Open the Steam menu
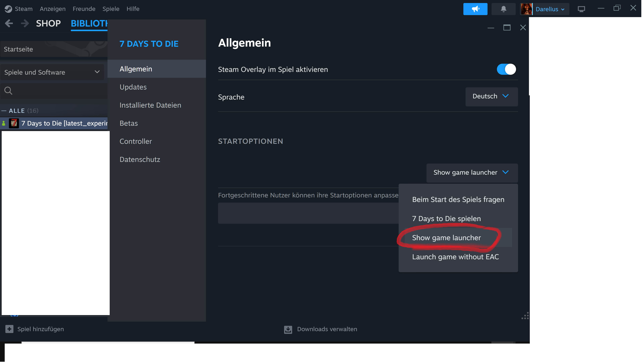 click(23, 9)
